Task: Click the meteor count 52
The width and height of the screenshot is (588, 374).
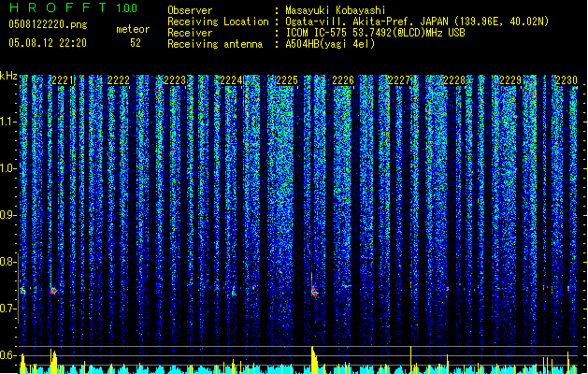Action: (136, 43)
